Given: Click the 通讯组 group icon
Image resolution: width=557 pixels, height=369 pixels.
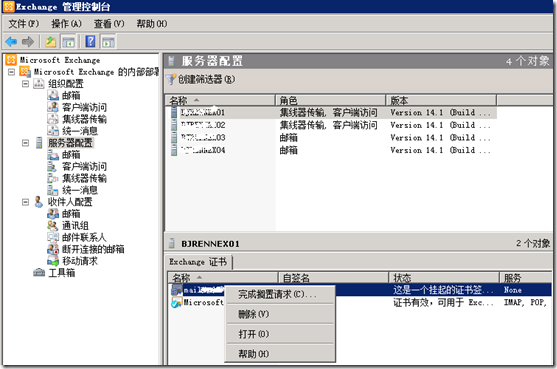Looking at the screenshot, I should (53, 225).
